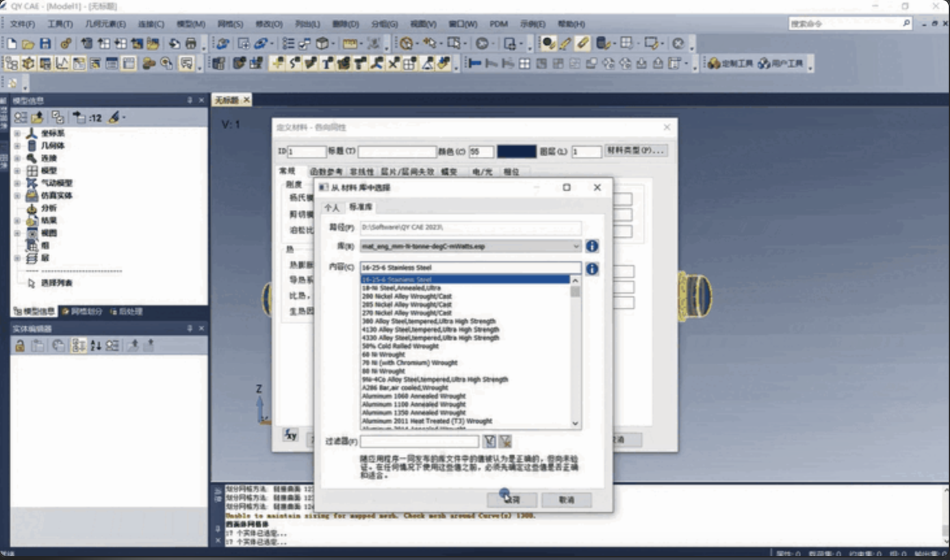Expand the 结果 tree node

click(18, 221)
